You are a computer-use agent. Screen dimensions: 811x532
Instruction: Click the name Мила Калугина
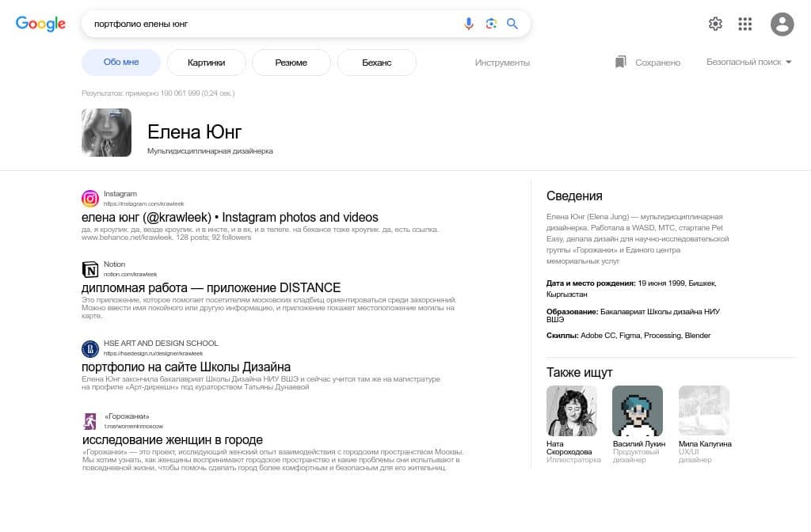click(705, 443)
